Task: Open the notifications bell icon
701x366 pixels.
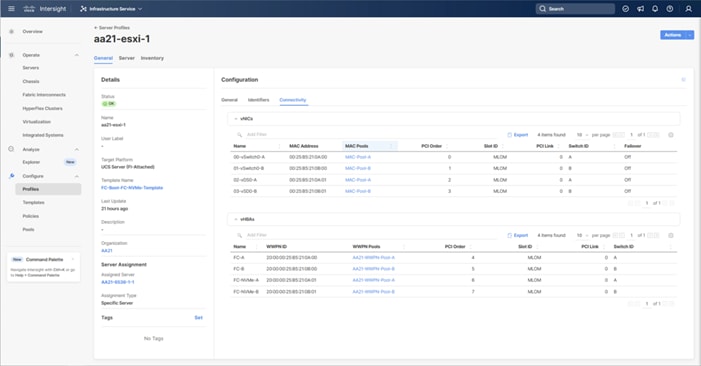Action: (655, 8)
